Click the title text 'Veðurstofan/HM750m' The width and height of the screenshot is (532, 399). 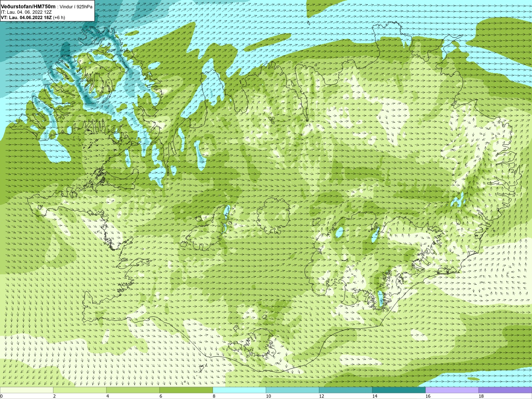(x=28, y=7)
